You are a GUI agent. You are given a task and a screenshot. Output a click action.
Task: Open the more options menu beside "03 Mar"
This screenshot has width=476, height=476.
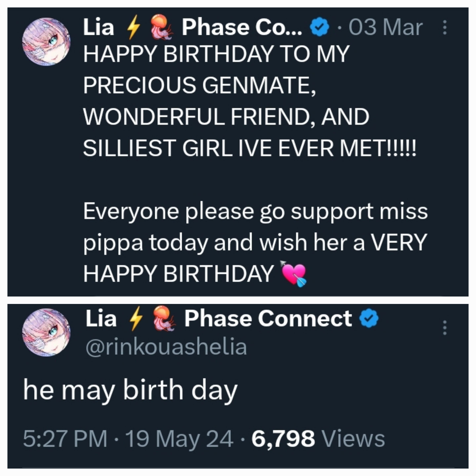pos(445,27)
